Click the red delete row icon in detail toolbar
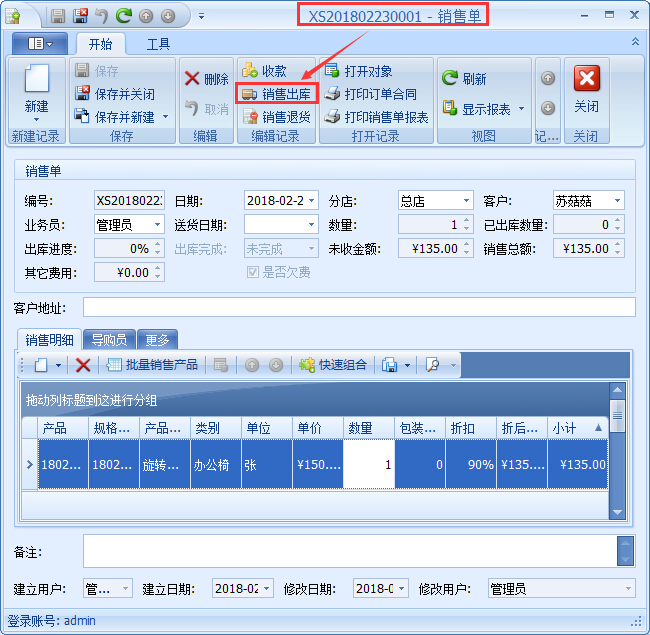 84,365
